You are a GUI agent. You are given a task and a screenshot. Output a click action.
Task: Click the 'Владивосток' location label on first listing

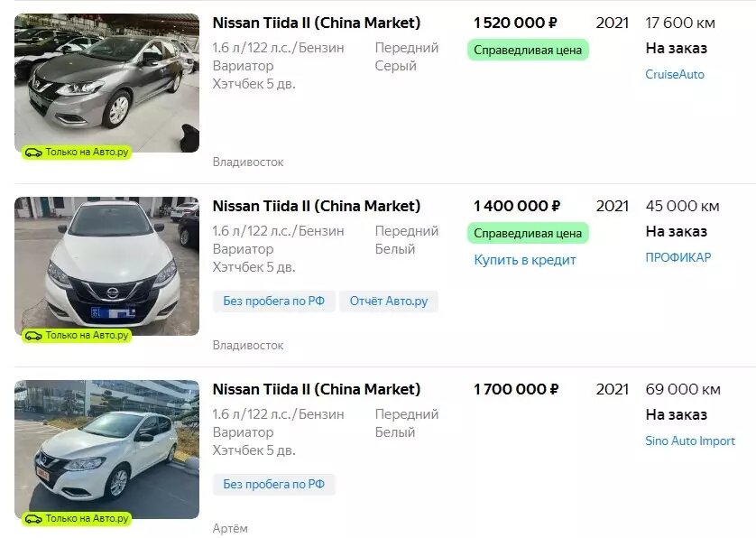pos(247,162)
